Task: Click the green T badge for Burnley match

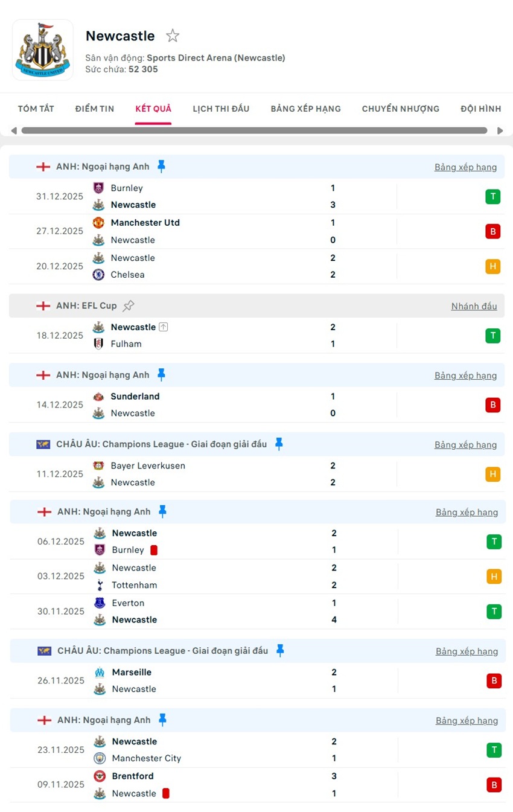Action: (x=493, y=196)
